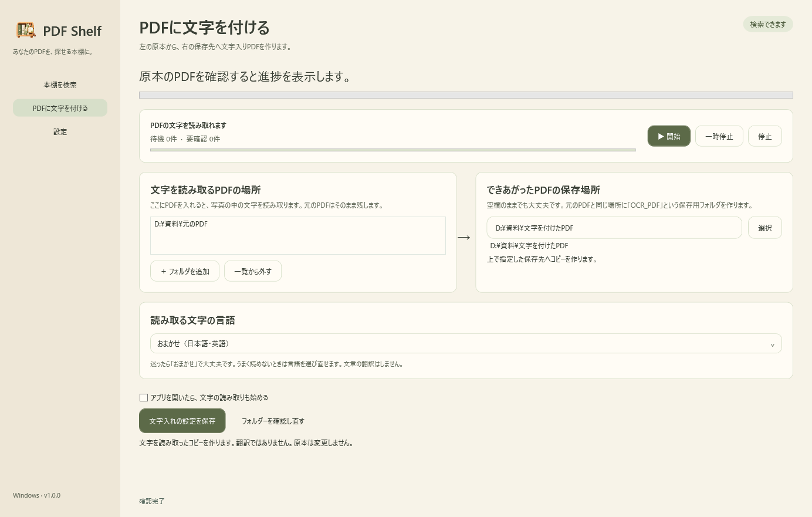Screen dimensions: 812x517
Task: Click the D:¥資料¥文字を付けたPDF path text below the field
Action: (x=529, y=246)
